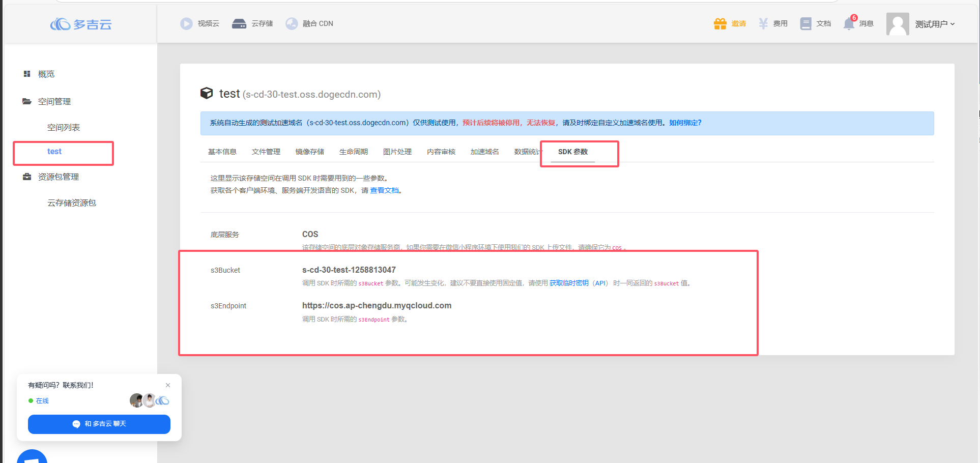Click the user avatar picture
Image resolution: width=980 pixels, height=463 pixels.
tap(898, 24)
